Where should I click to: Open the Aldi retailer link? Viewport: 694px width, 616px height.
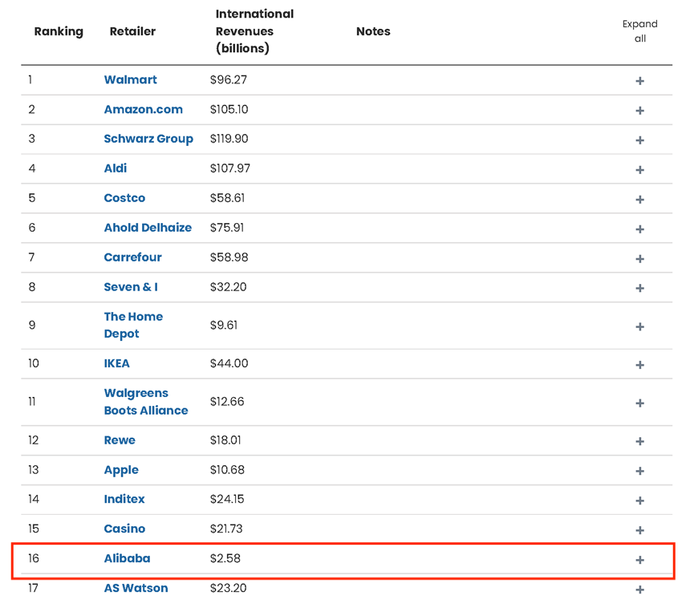115,168
